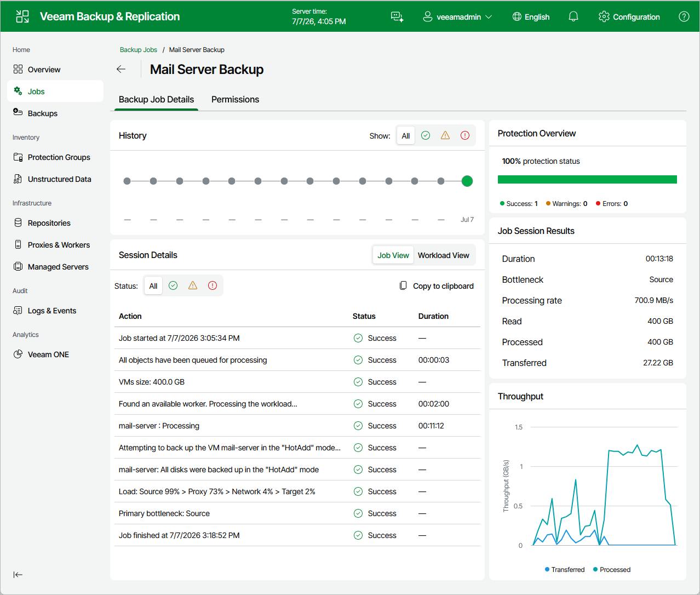Click the Transferred legend item
Screen dimensions: 700x595
pyautogui.click(x=565, y=570)
